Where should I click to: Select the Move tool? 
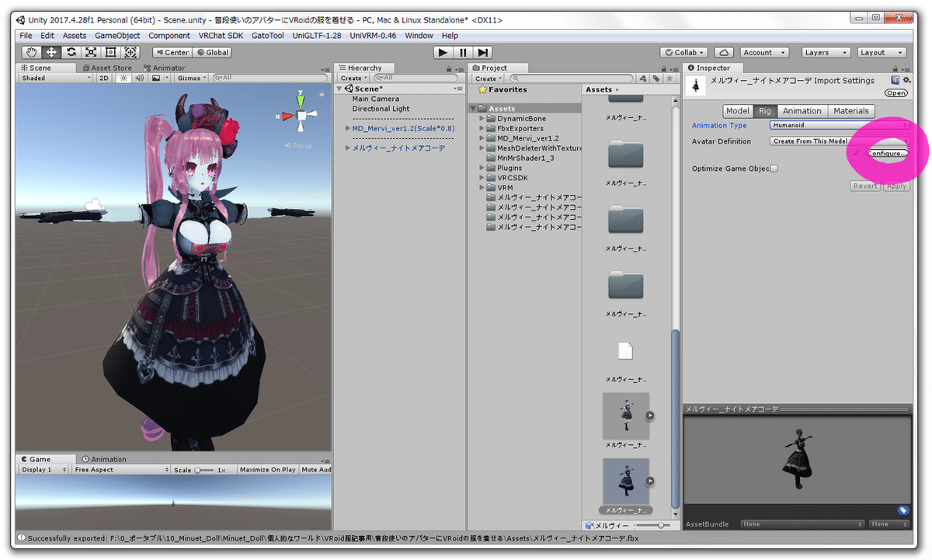point(52,52)
